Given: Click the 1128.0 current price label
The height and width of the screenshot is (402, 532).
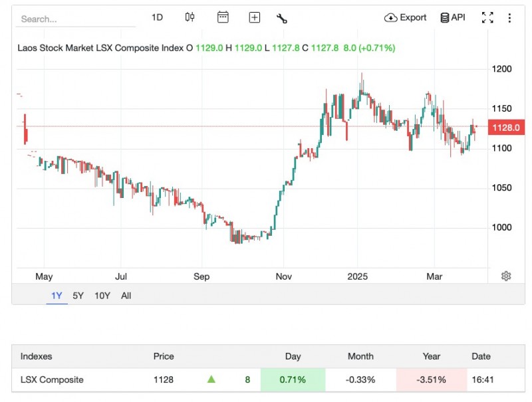Looking at the screenshot, I should (506, 128).
